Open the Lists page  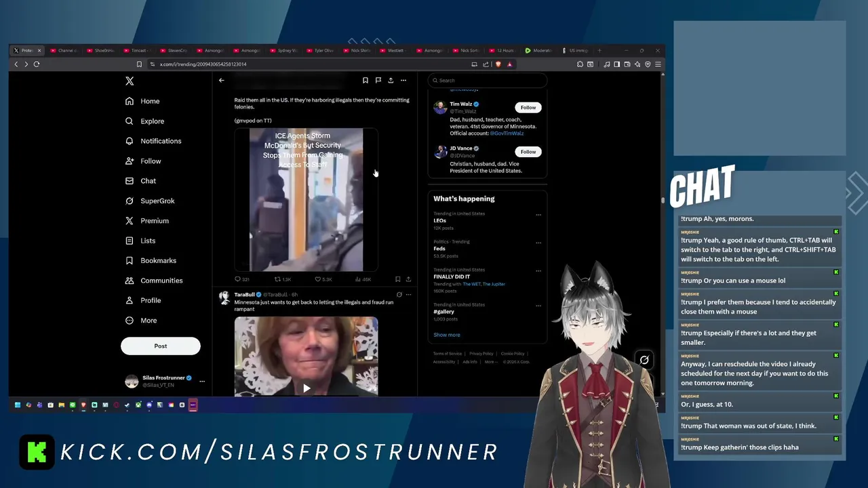pyautogui.click(x=140, y=241)
